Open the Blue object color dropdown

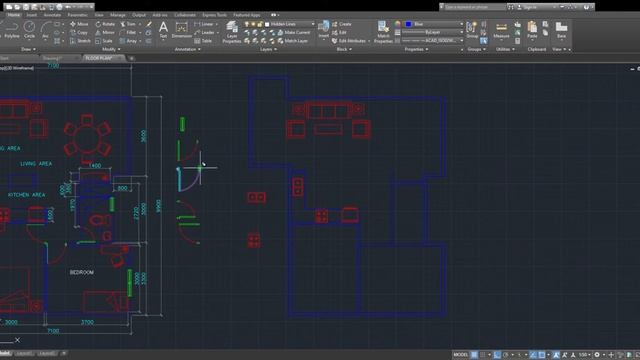tap(434, 24)
